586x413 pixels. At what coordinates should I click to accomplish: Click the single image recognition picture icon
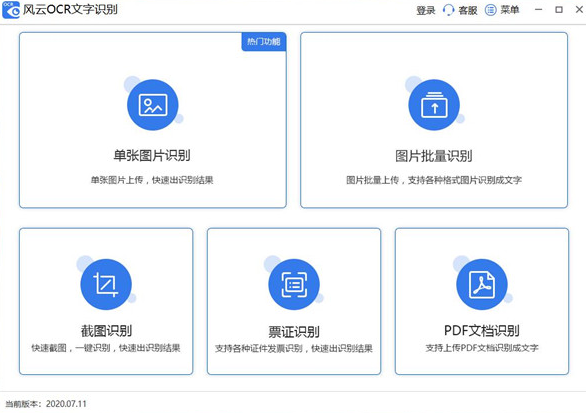click(x=152, y=105)
